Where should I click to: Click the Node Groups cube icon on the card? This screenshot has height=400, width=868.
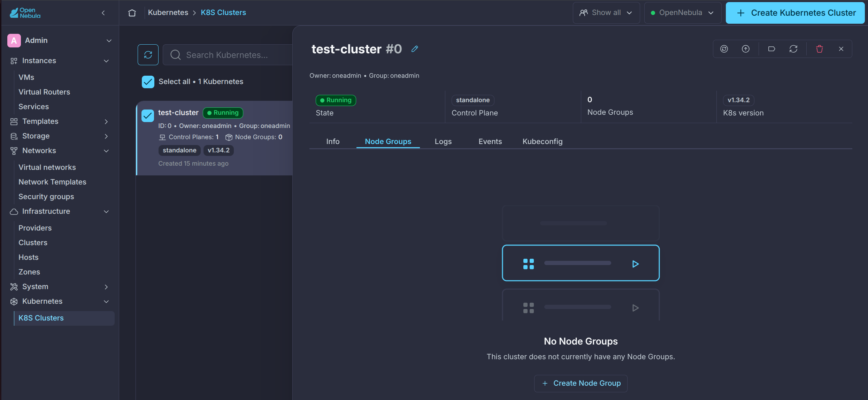point(229,137)
